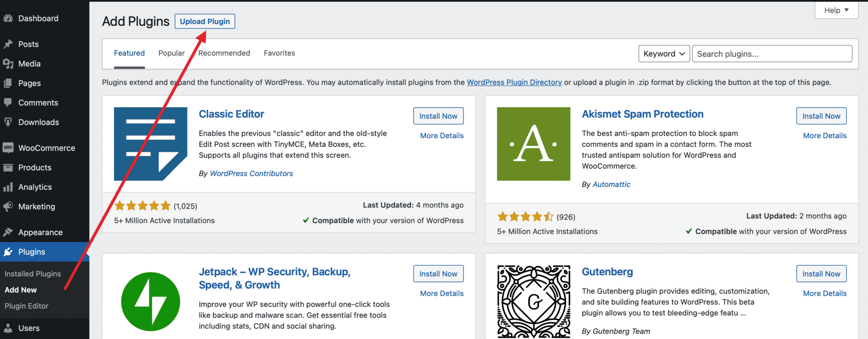Click the Gutenberg plugin logo thumbnail
Screen dimensions: 868x339
click(x=534, y=302)
